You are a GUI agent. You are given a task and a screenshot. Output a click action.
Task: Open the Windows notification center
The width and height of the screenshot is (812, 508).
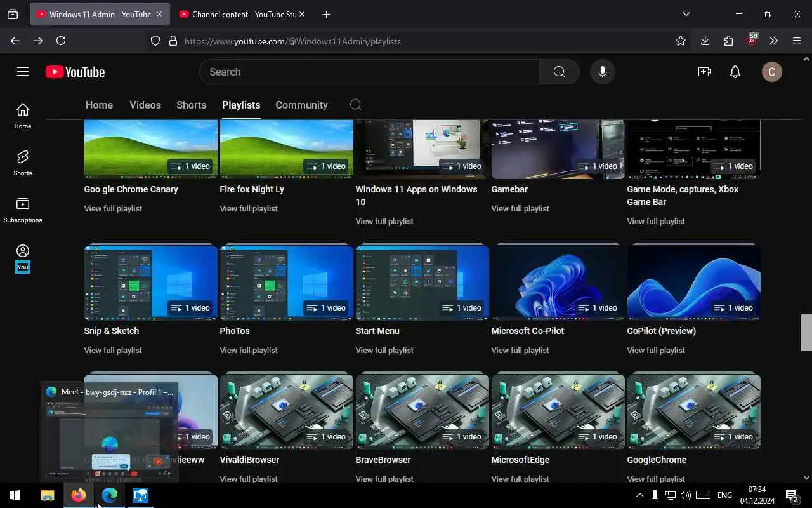coord(792,495)
